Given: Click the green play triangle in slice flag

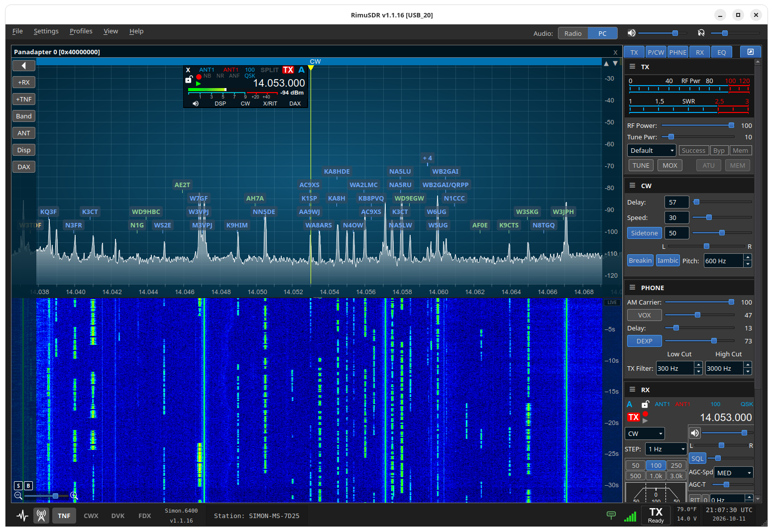Looking at the screenshot, I should 198,84.
